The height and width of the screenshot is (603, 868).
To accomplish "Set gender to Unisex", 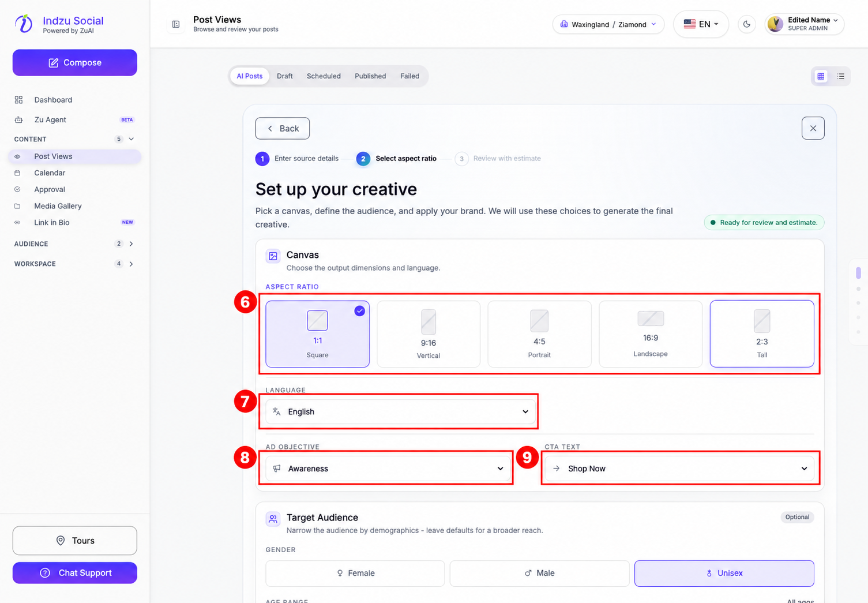I will point(724,574).
